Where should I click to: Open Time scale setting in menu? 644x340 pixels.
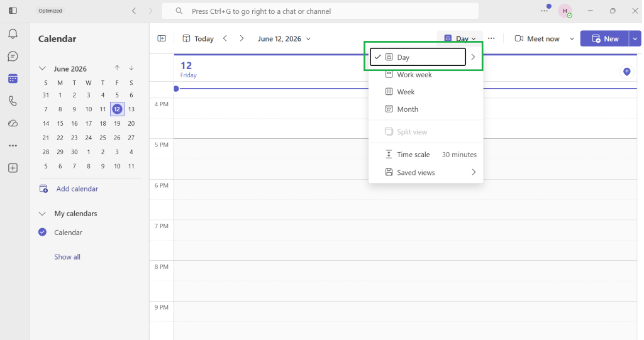[x=426, y=155]
